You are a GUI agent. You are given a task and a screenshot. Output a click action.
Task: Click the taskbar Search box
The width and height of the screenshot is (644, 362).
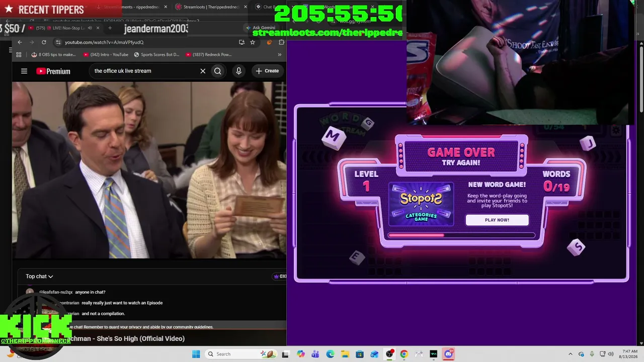coord(240,354)
